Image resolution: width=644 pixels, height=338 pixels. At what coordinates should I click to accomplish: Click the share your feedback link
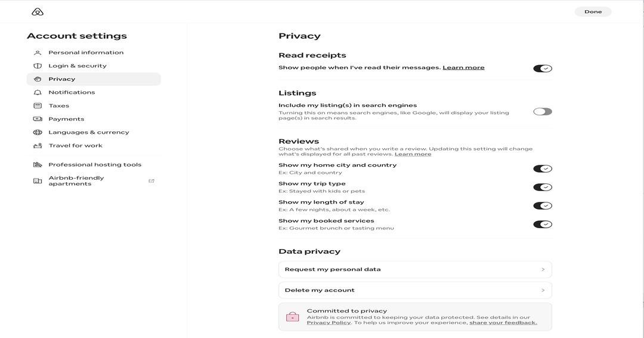(503, 323)
